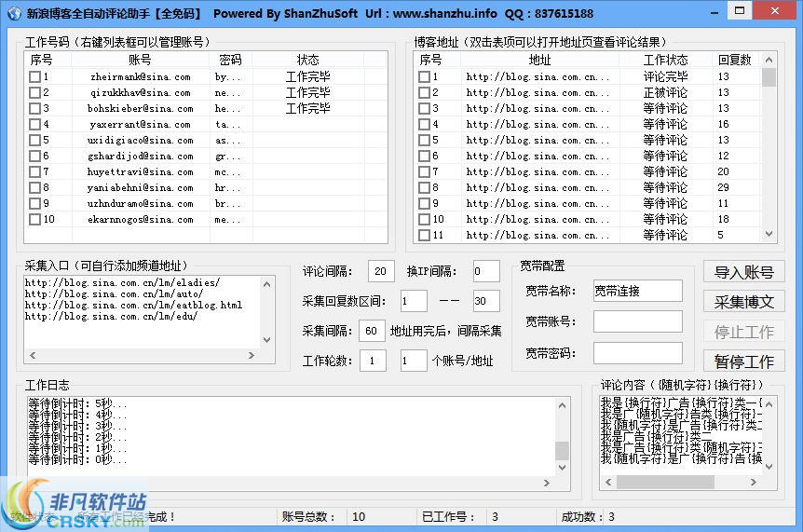Click down arrow of blog address list scrollbar
This screenshot has height=532, width=803.
click(769, 234)
